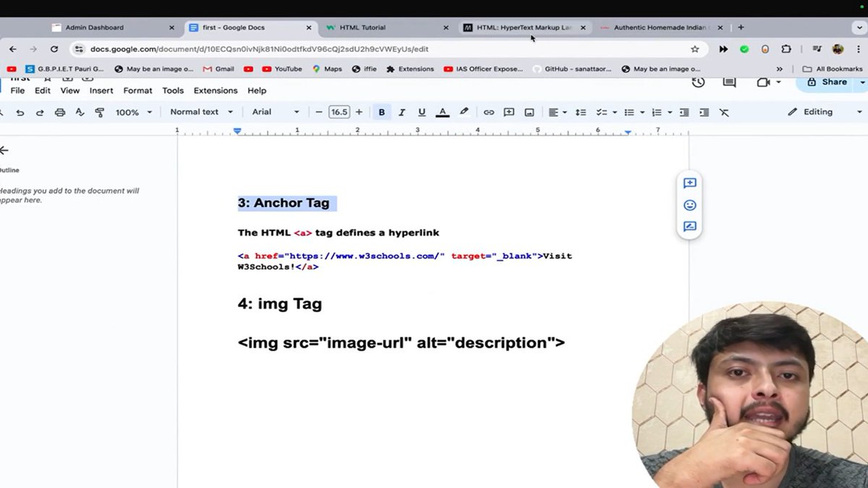This screenshot has height=488, width=868.
Task: Activate the paint format tool
Action: [x=100, y=112]
